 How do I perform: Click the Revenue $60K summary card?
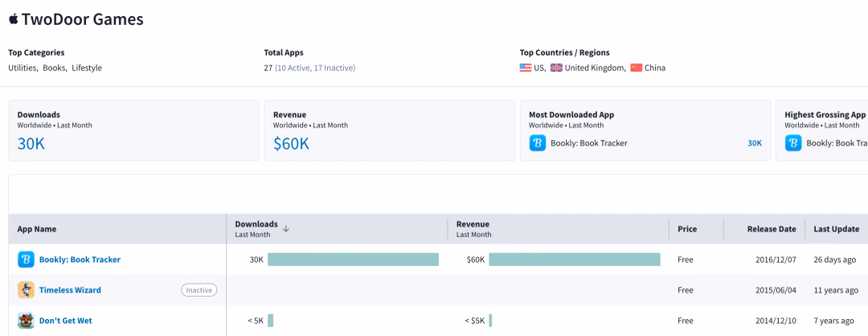coord(389,131)
